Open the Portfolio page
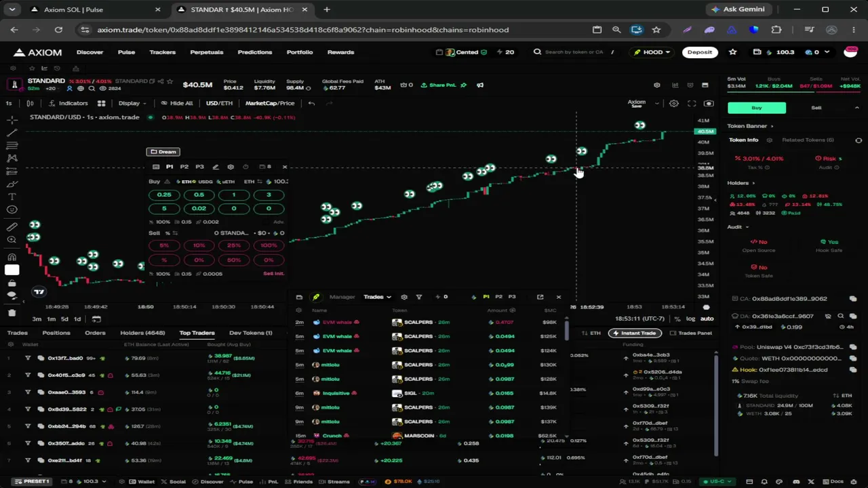Viewport: 868px width, 488px height. pos(300,52)
